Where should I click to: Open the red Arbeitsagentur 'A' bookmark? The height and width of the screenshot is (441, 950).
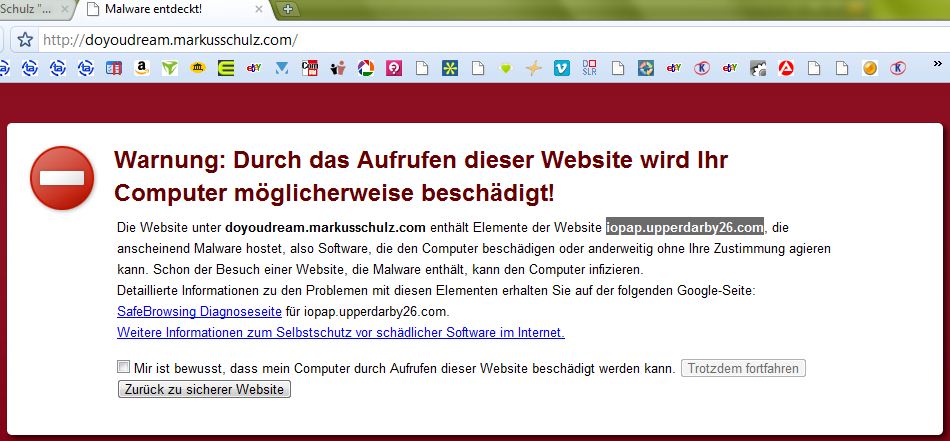[786, 69]
